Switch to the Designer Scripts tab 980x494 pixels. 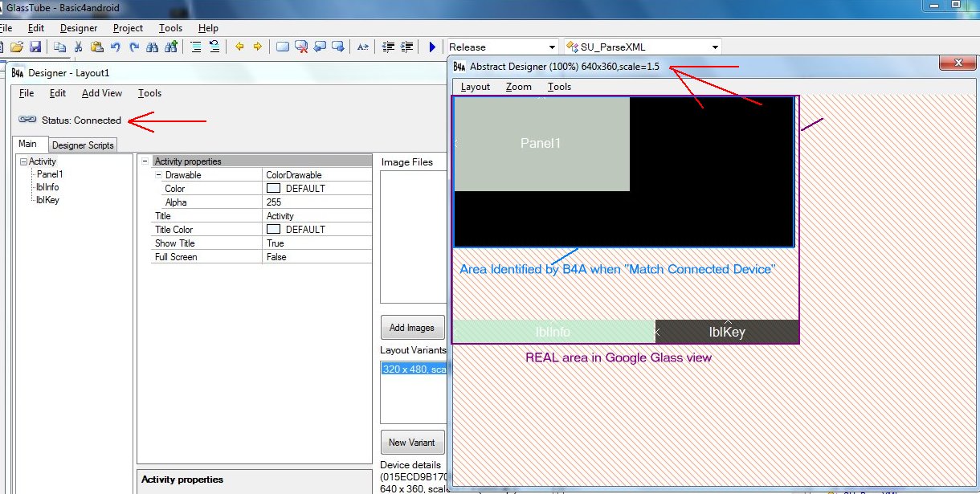[83, 145]
